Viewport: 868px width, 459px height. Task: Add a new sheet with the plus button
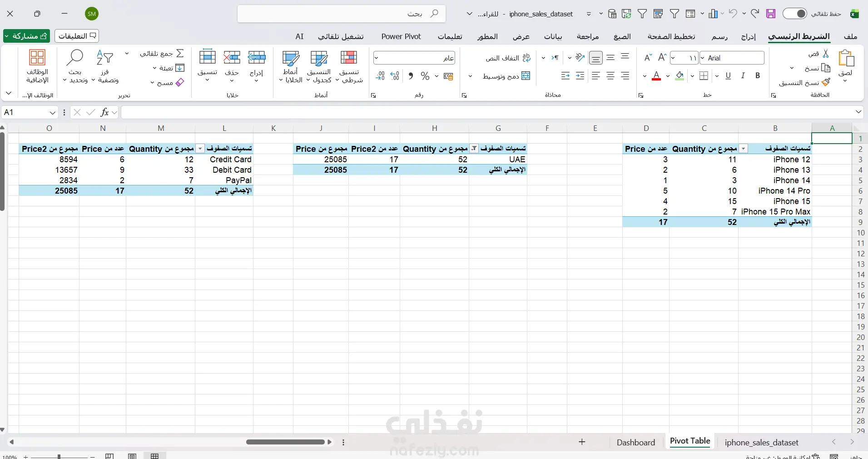(582, 442)
